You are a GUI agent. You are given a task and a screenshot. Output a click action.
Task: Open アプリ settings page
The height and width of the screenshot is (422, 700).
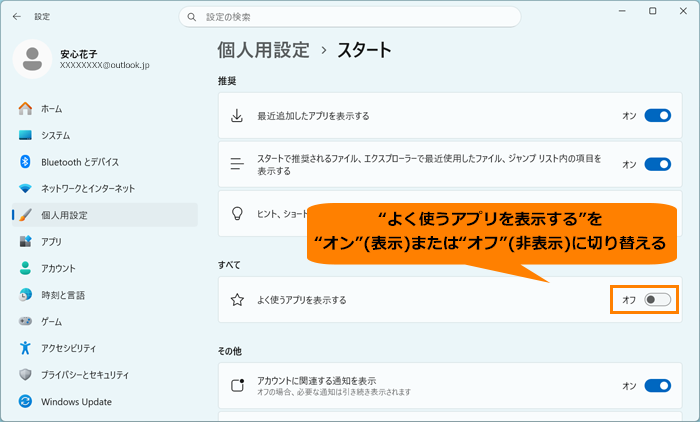pyautogui.click(x=105, y=242)
